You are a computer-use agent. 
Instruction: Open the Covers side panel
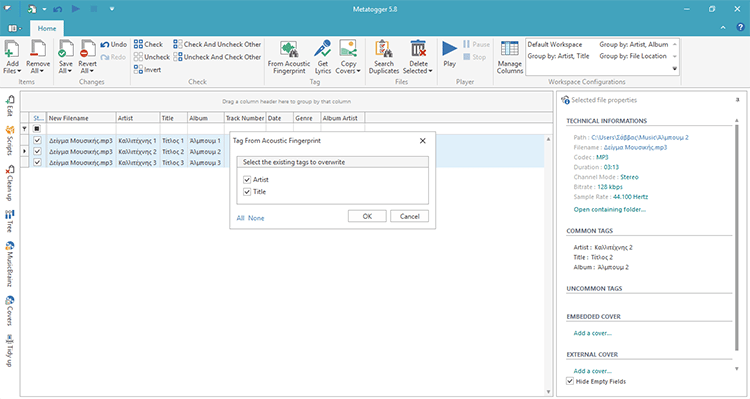pos(9,310)
